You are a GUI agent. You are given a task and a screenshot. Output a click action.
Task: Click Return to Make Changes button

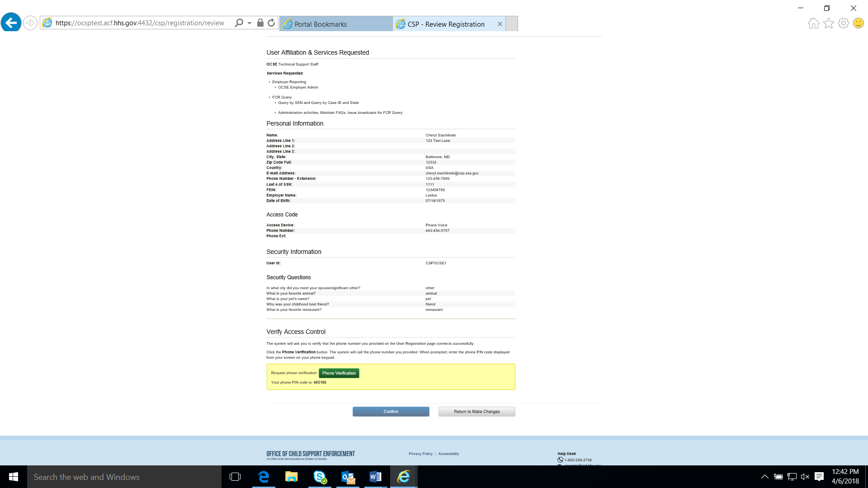tap(476, 411)
